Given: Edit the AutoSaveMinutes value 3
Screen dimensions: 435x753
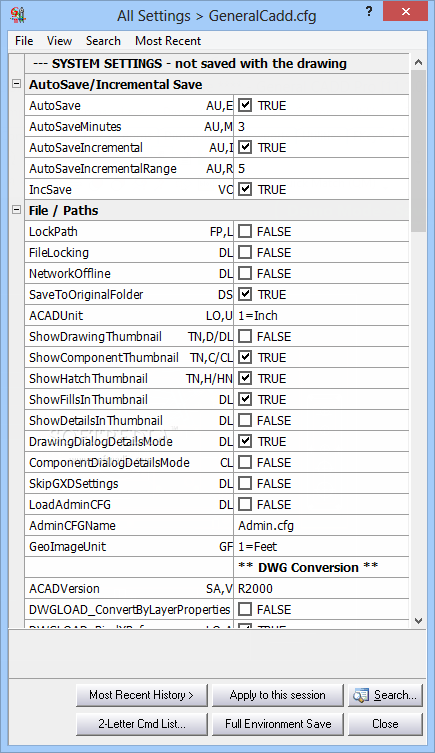Looking at the screenshot, I should click(x=321, y=126).
